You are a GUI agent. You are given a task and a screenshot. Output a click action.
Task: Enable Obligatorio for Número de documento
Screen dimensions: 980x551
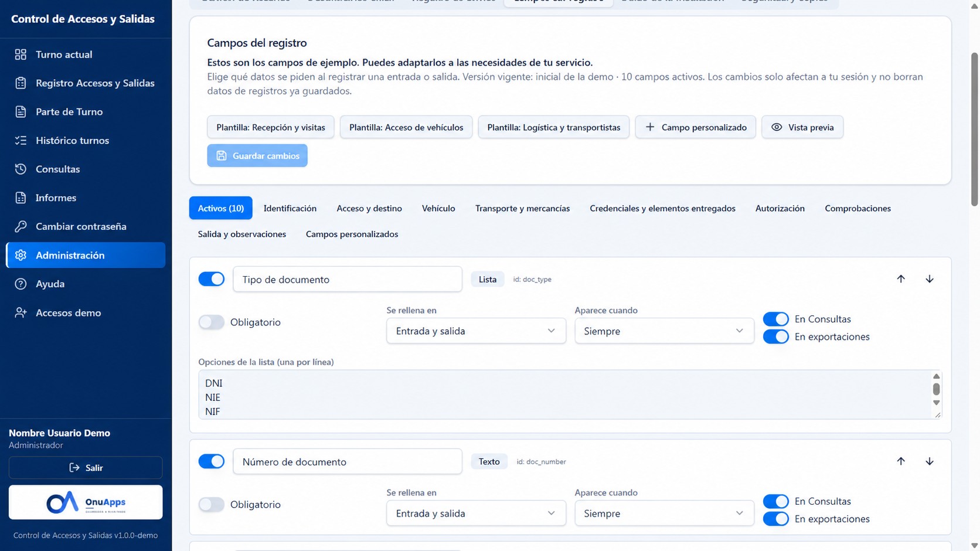point(212,505)
